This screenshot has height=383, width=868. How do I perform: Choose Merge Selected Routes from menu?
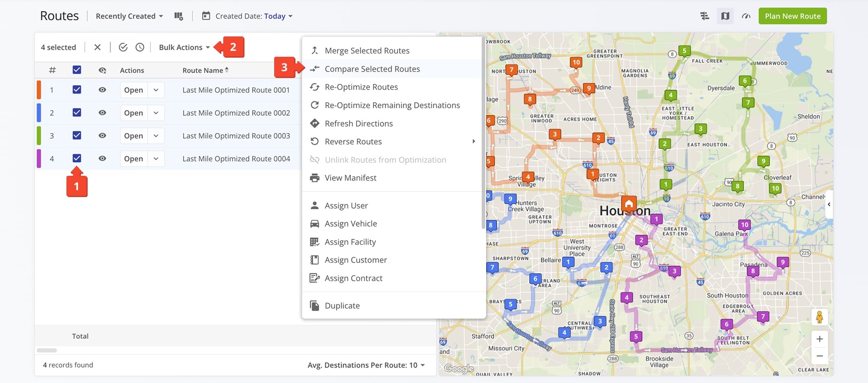pyautogui.click(x=367, y=51)
